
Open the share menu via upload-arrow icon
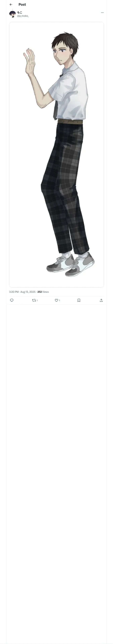tap(101, 300)
